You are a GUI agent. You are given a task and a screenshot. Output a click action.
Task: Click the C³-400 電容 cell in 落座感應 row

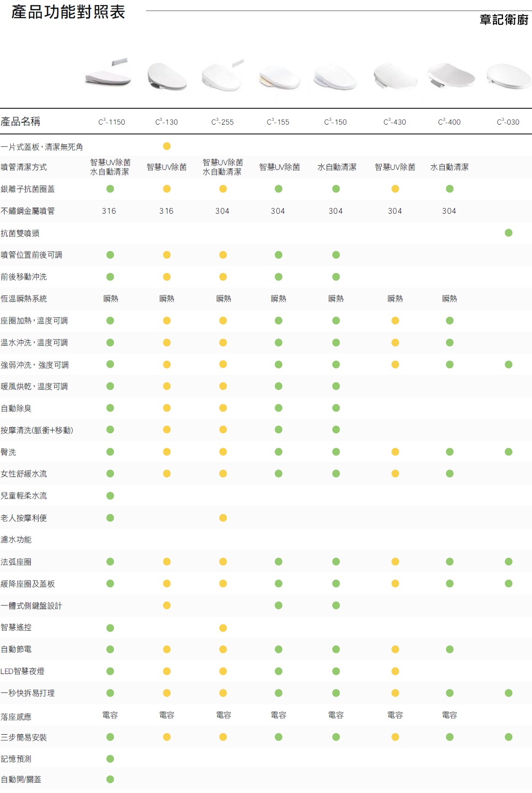450,715
